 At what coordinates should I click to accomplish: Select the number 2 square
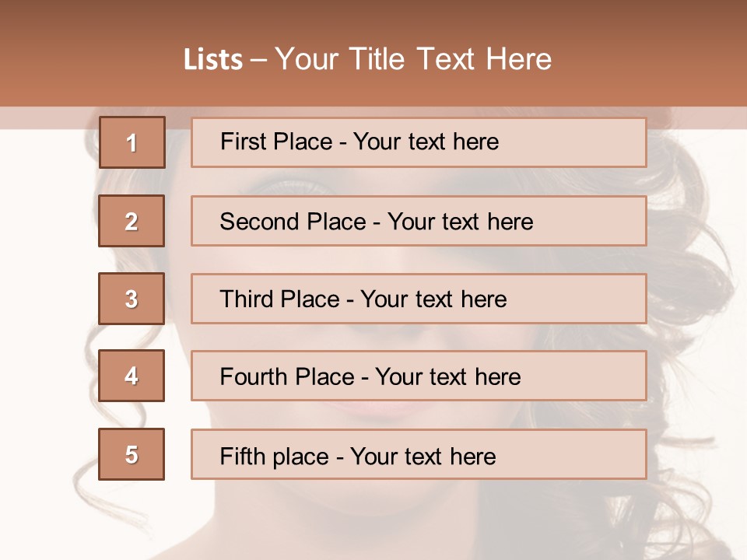coord(132,221)
